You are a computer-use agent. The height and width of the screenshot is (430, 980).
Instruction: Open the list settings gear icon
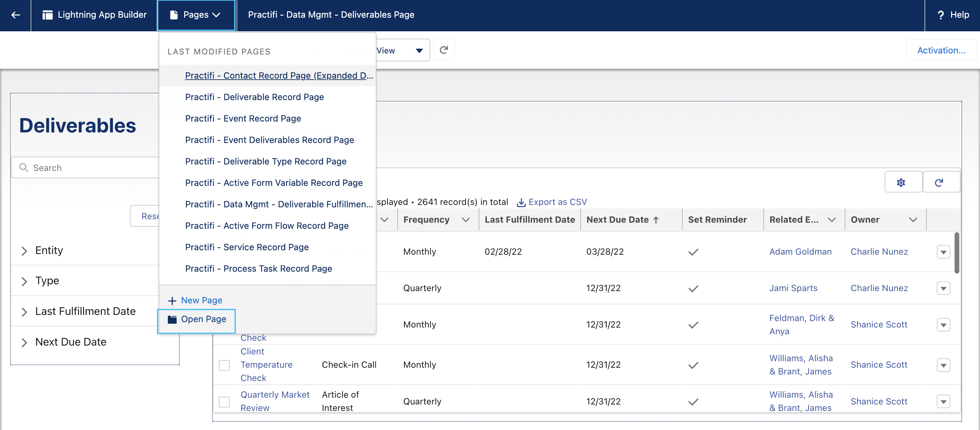901,182
